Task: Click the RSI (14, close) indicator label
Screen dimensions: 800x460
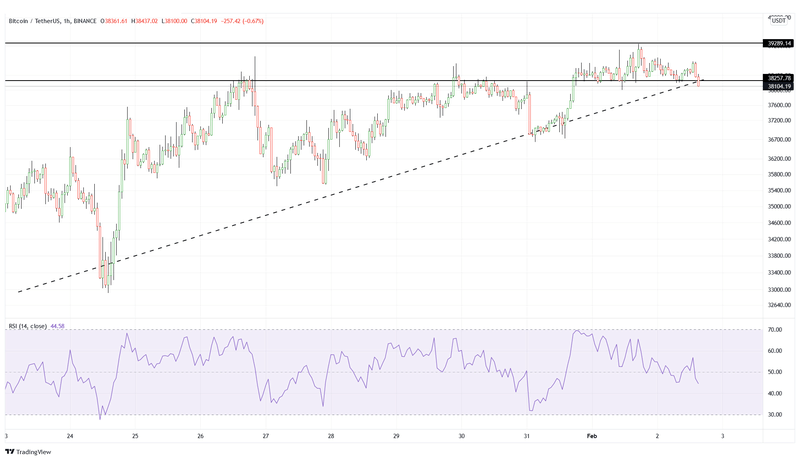Action: click(28, 326)
